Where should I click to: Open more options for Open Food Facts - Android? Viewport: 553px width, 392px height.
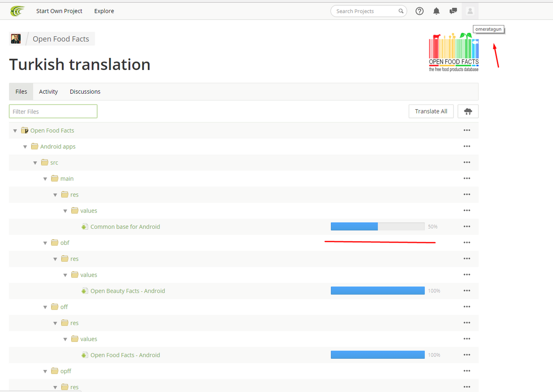[467, 355]
